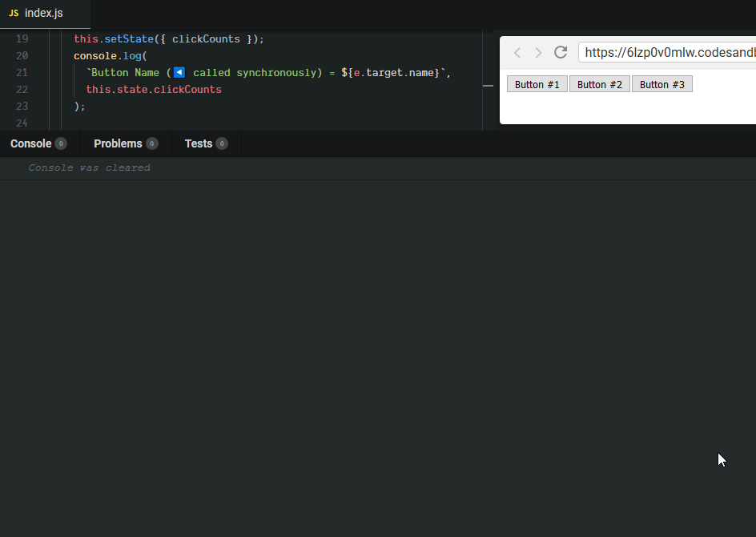Click the editor-preview split divider handle
Image resolution: width=756 pixels, height=537 pixels.
point(488,85)
